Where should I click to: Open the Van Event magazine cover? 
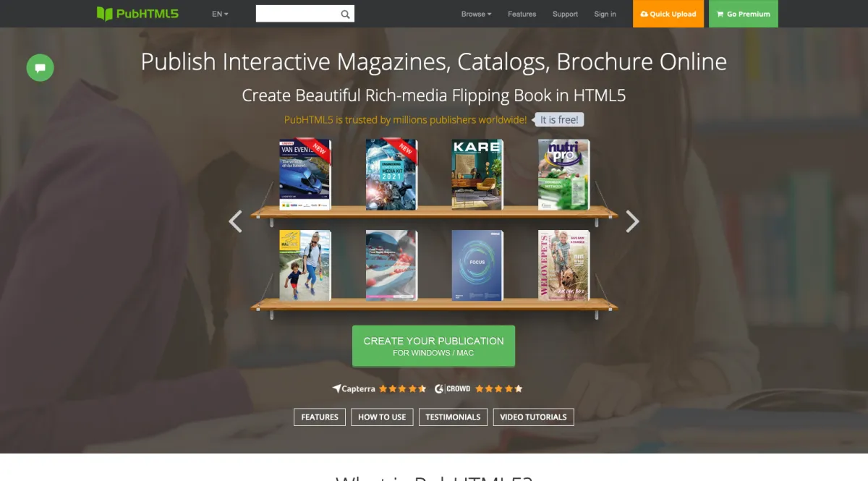[305, 174]
